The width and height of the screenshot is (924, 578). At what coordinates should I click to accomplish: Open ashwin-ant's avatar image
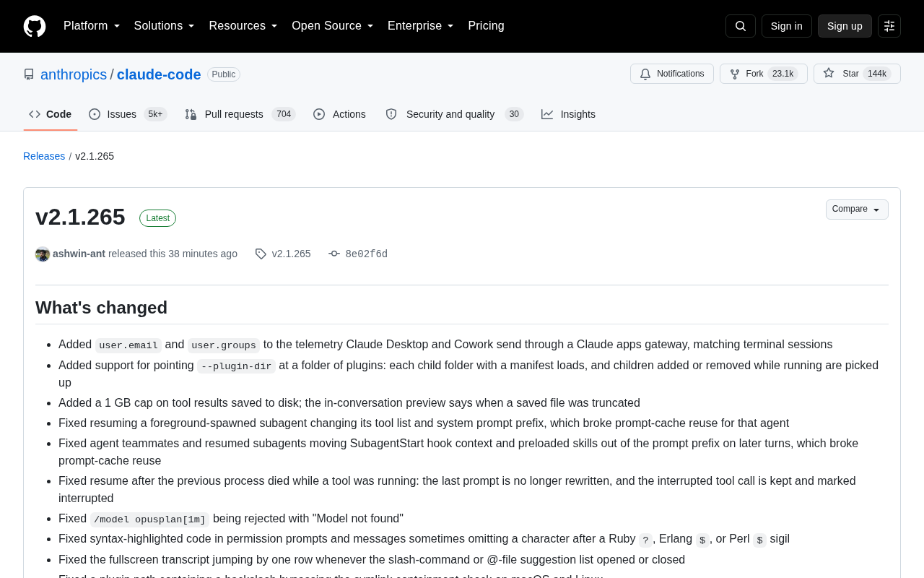click(x=43, y=254)
